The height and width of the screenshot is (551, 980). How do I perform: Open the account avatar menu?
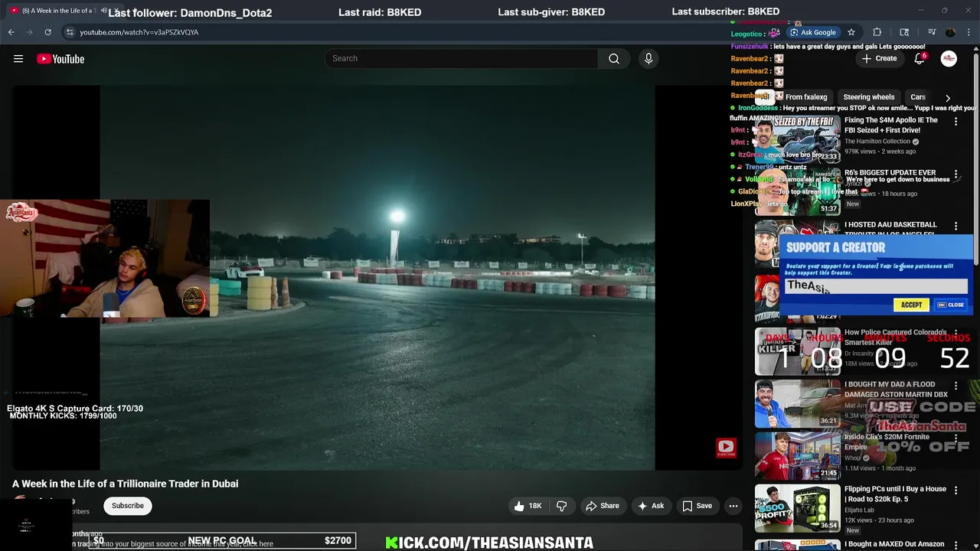coord(949,59)
